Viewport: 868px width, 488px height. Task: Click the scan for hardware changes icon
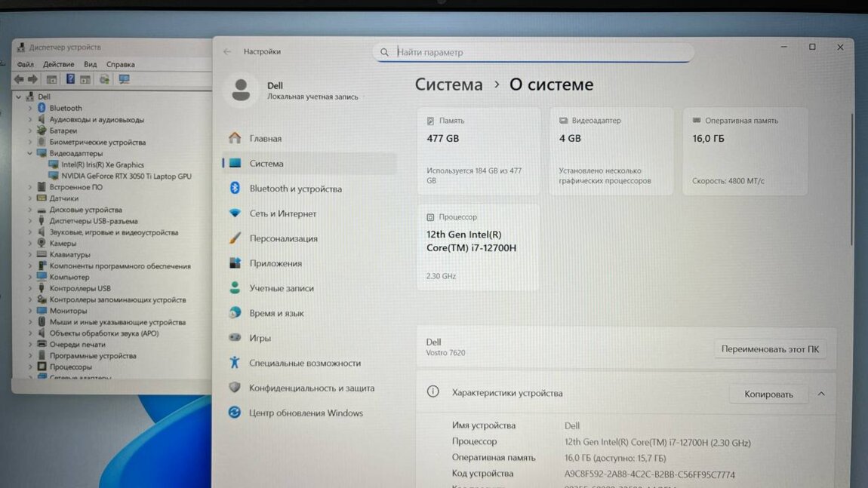click(104, 79)
